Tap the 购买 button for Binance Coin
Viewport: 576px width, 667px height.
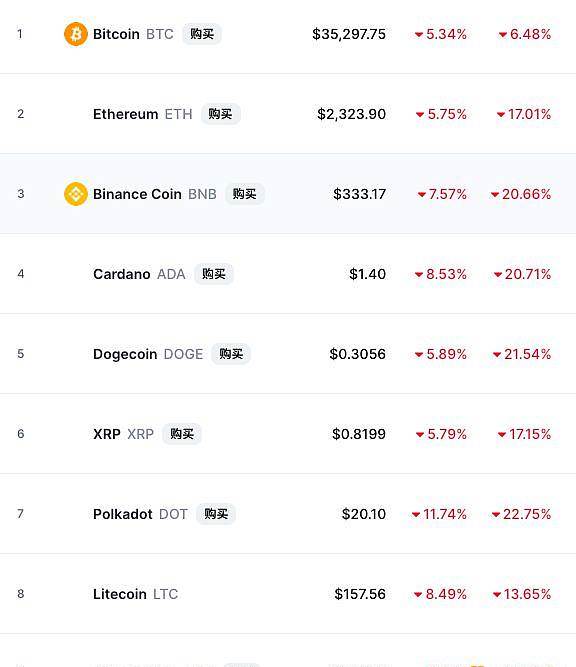click(245, 194)
